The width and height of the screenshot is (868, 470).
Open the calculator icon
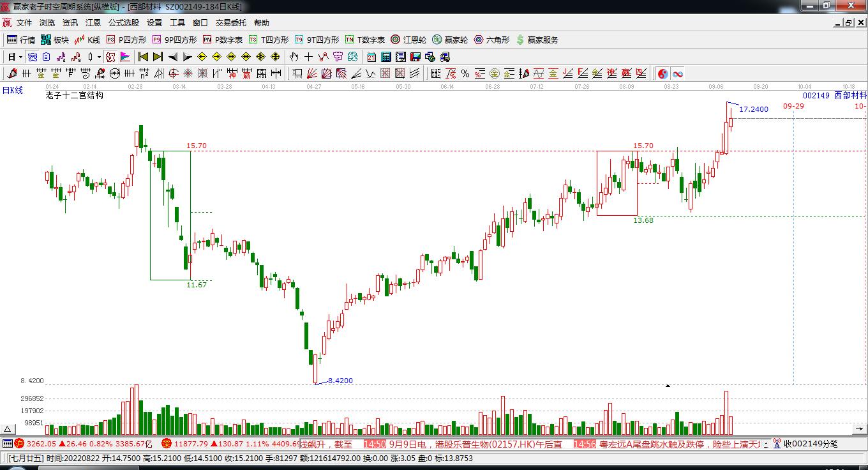pyautogui.click(x=386, y=57)
